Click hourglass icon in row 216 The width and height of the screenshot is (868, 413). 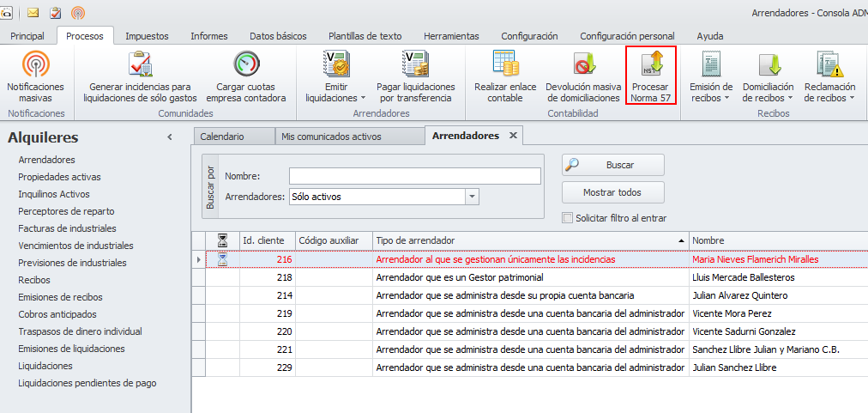(x=222, y=259)
